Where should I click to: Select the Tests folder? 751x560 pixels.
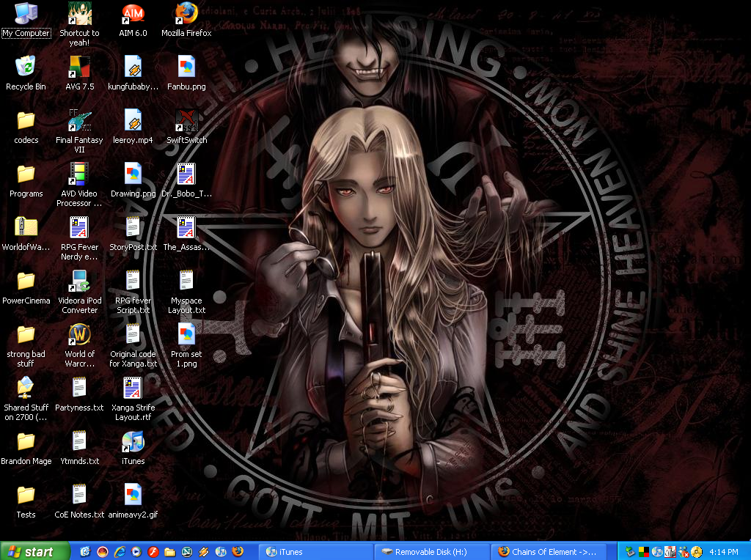tap(26, 501)
